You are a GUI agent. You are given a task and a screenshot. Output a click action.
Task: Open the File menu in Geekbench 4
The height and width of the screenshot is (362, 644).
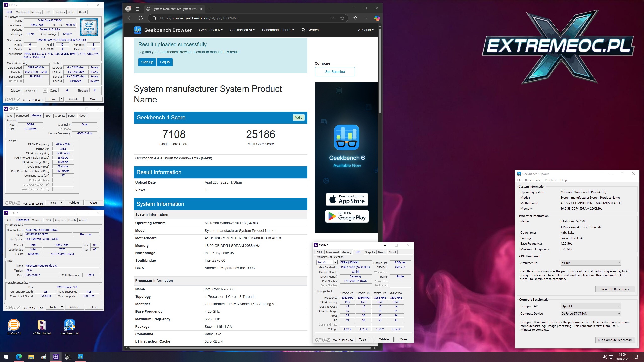pyautogui.click(x=519, y=180)
